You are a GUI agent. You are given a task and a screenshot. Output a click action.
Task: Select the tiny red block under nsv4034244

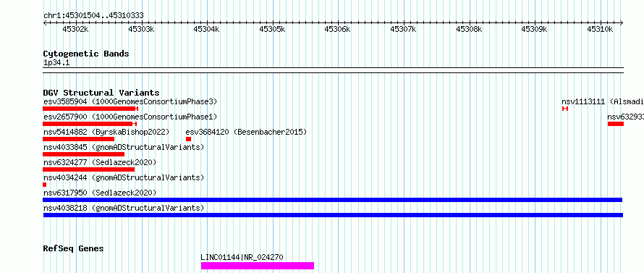[x=45, y=185]
